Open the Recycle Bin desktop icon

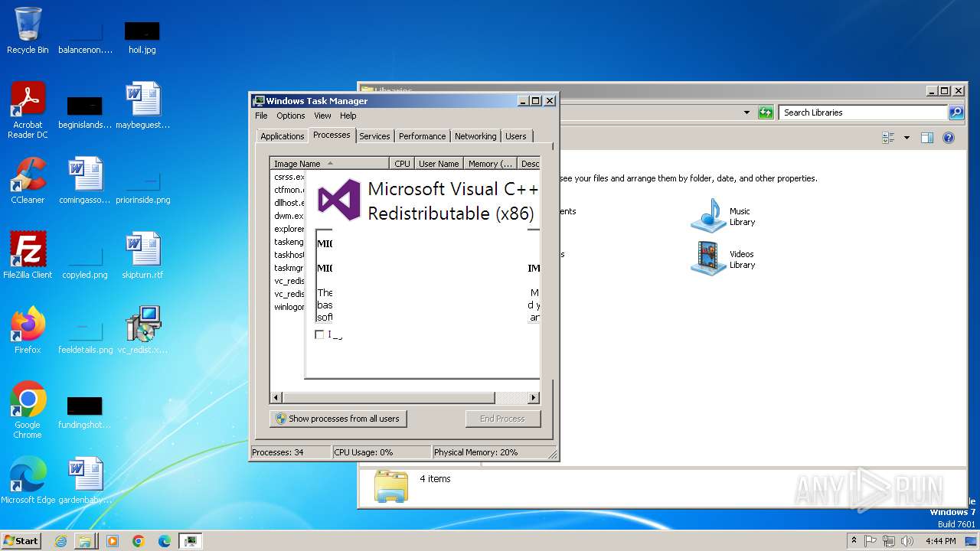(x=28, y=31)
